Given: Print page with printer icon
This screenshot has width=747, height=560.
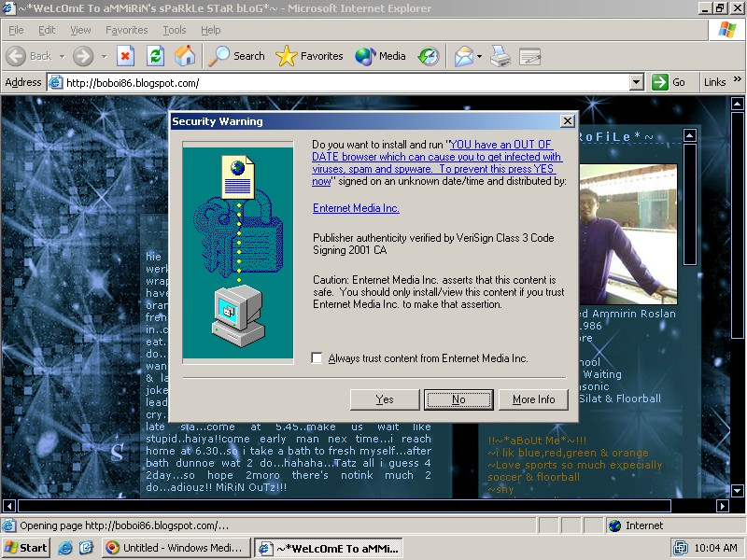Looking at the screenshot, I should point(500,56).
